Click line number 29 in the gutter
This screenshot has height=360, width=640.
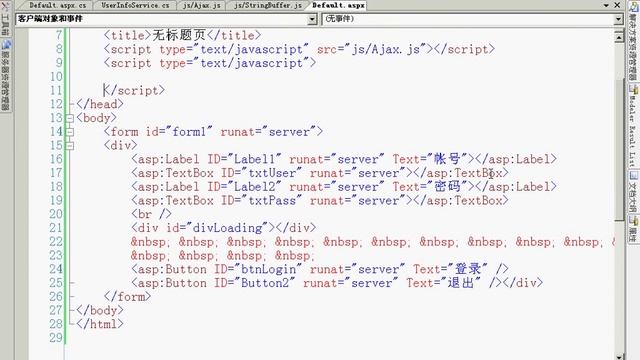(56, 338)
